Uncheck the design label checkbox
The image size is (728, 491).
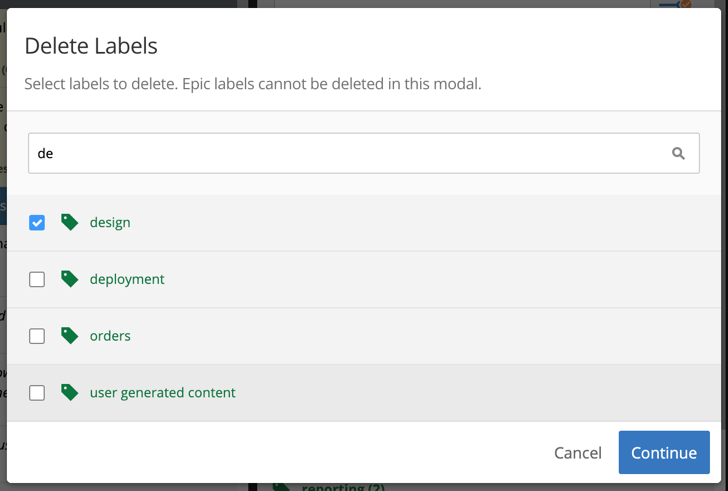point(37,223)
